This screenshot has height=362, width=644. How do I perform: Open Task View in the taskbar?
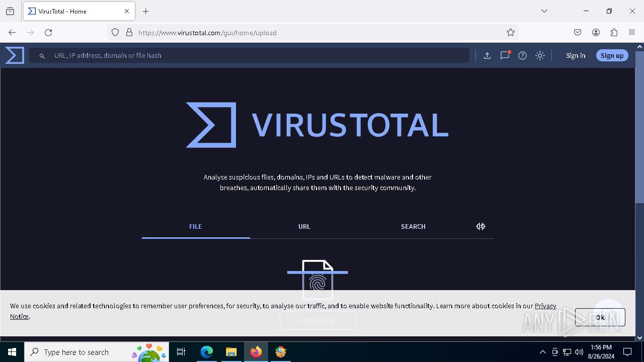[181, 352]
